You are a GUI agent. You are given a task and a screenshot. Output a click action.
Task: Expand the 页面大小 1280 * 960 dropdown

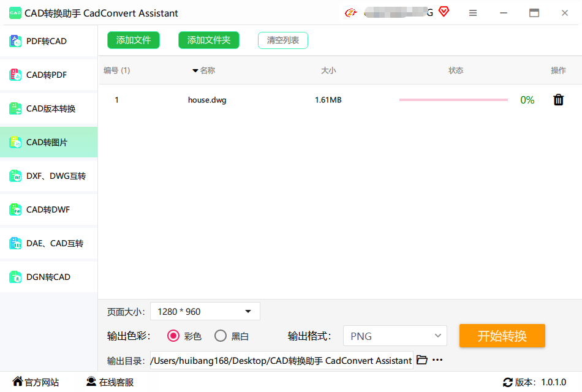(x=205, y=311)
